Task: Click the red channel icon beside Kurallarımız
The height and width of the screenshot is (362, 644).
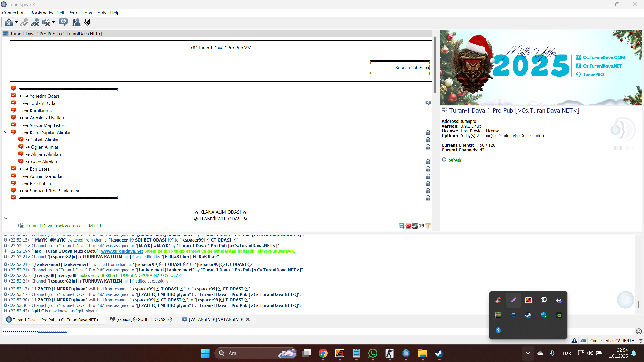Action: 13,110
